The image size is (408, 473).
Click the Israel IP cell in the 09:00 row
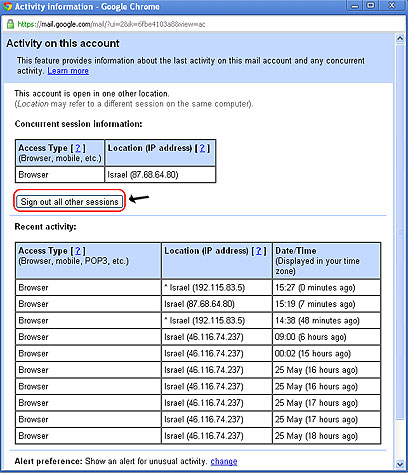217,337
